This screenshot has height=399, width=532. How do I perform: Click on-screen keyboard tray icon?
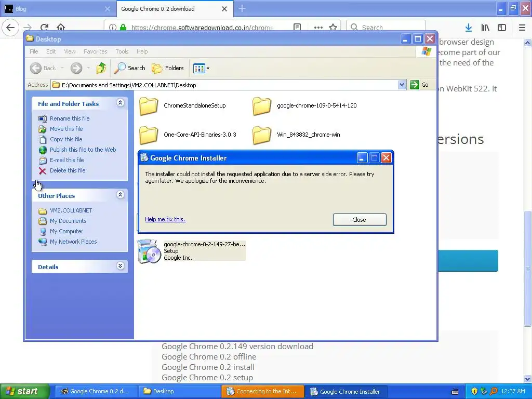click(455, 392)
